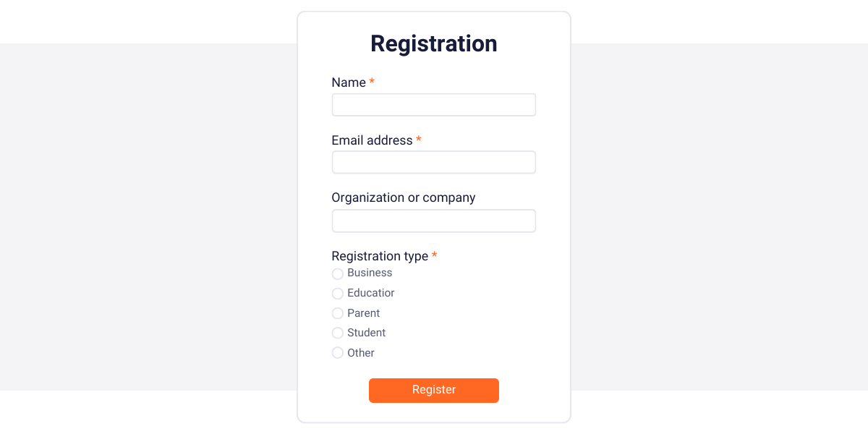868x434 pixels.
Task: Click the asterisk after Registration type
Action: coord(434,256)
